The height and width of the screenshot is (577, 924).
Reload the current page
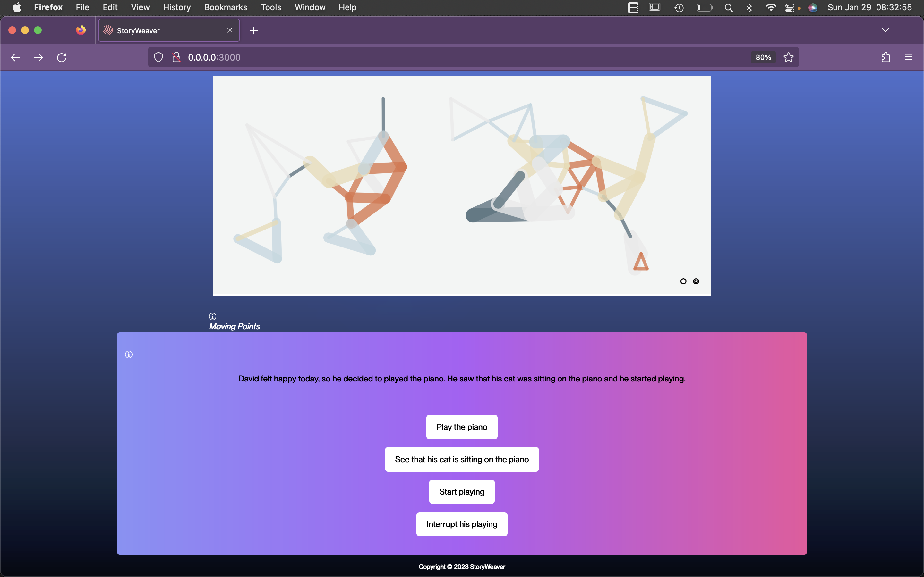pos(62,58)
